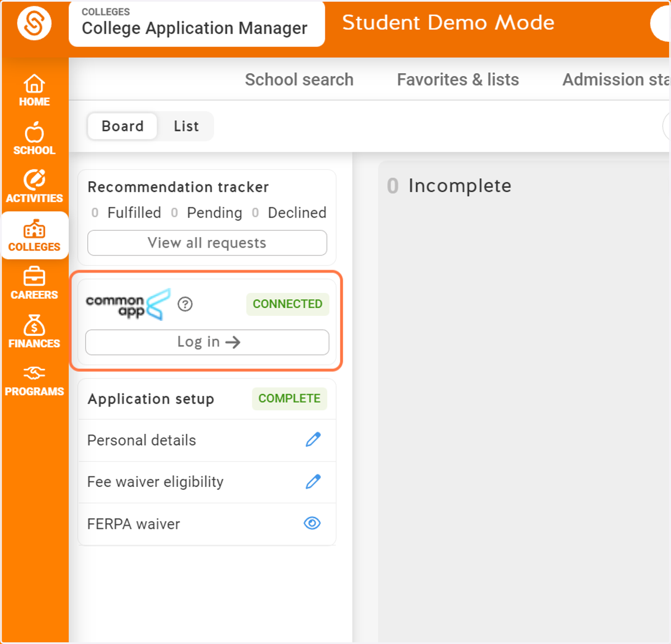
Task: Click the COMPLETE status badge
Action: 289,399
